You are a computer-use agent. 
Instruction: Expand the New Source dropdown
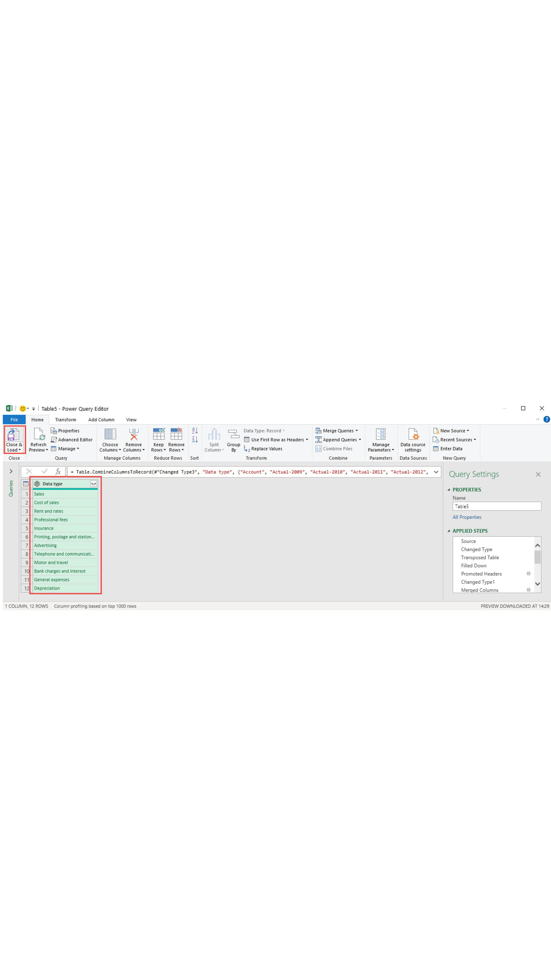click(x=468, y=431)
